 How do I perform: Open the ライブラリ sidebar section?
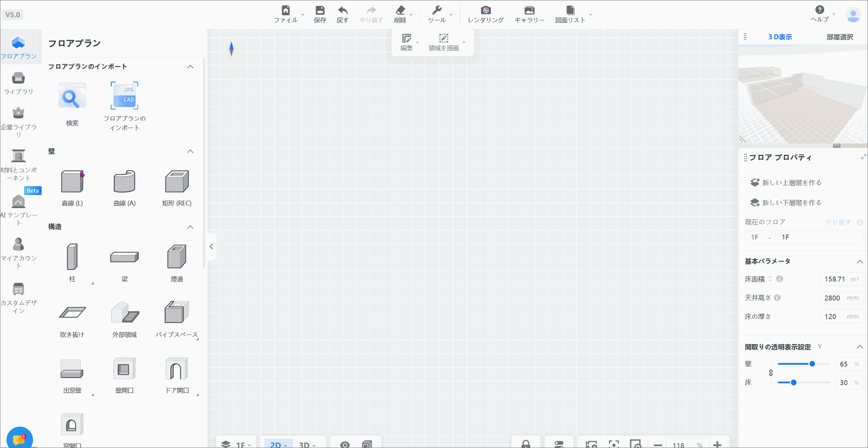(x=19, y=83)
